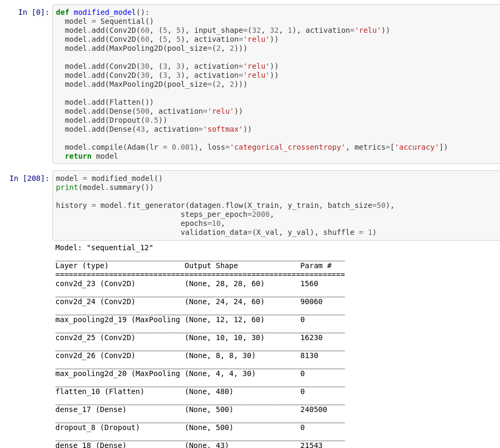
Task: Click the model.add(Flatten()) line
Action: pos(109,103)
